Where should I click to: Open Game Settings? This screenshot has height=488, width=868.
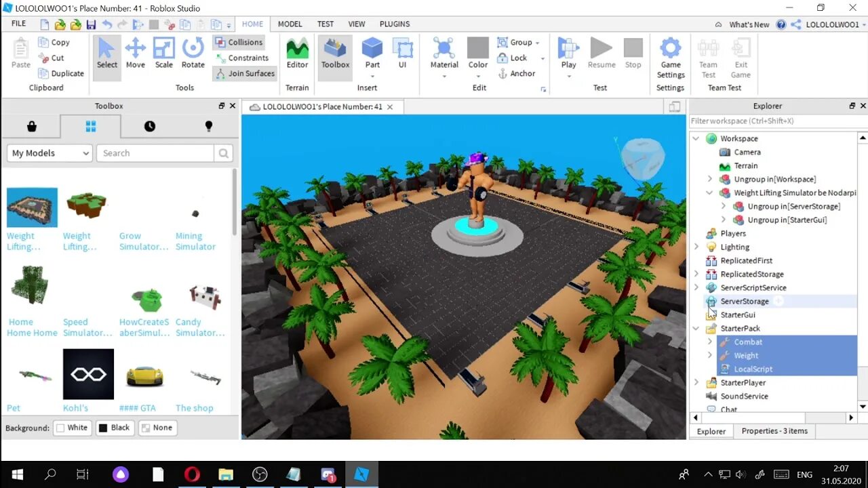pos(670,58)
